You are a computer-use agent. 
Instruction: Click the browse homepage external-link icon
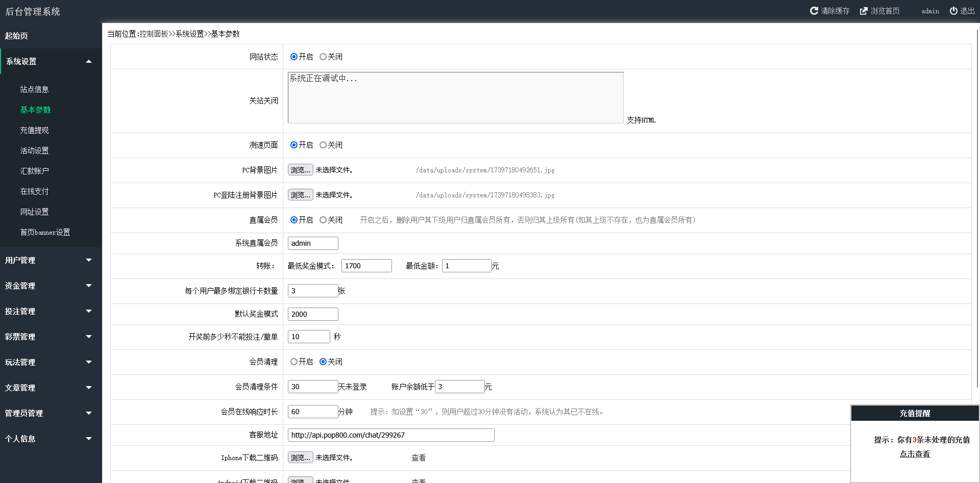click(864, 11)
